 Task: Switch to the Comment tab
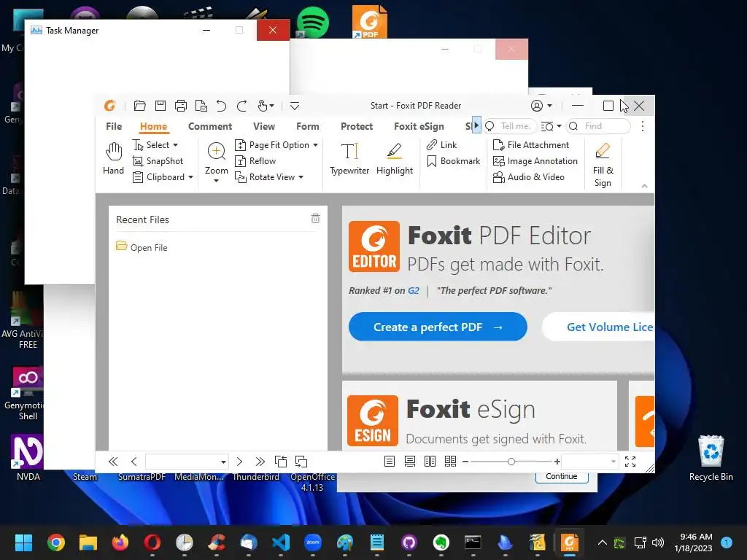coord(210,126)
